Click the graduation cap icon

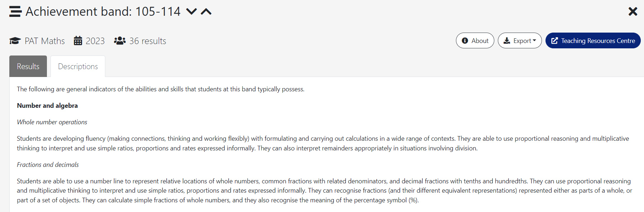[x=15, y=41]
